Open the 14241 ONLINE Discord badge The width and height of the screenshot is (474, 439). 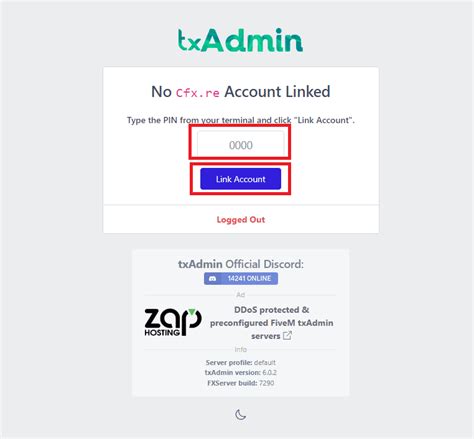point(241,278)
